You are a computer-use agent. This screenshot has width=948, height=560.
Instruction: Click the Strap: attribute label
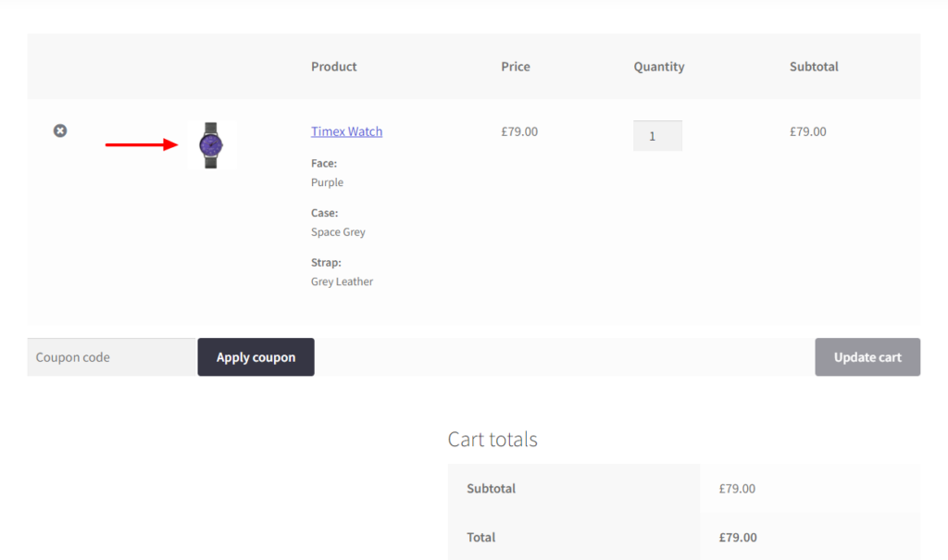point(326,263)
